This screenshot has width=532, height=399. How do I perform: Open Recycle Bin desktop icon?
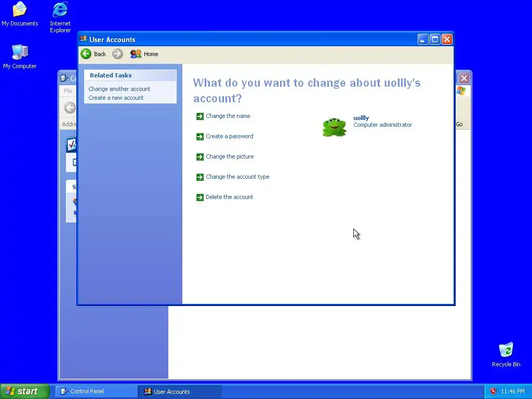tap(506, 354)
